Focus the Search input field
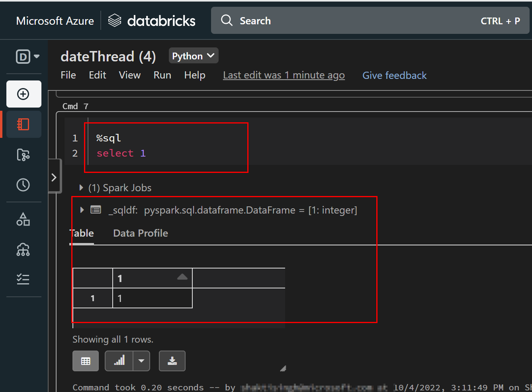This screenshot has width=532, height=392. [x=370, y=20]
